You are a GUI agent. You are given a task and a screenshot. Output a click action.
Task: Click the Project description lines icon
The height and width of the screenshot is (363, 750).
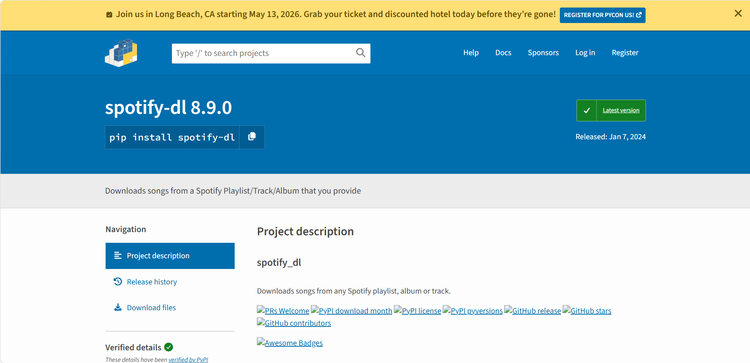tap(118, 256)
